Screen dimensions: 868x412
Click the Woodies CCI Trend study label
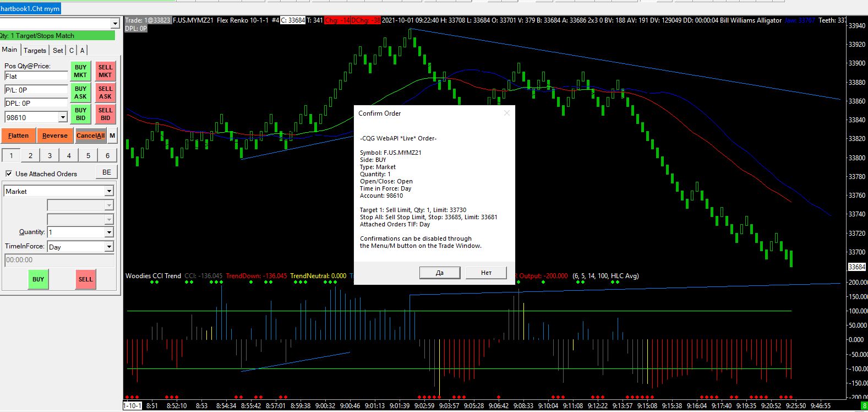coord(153,276)
